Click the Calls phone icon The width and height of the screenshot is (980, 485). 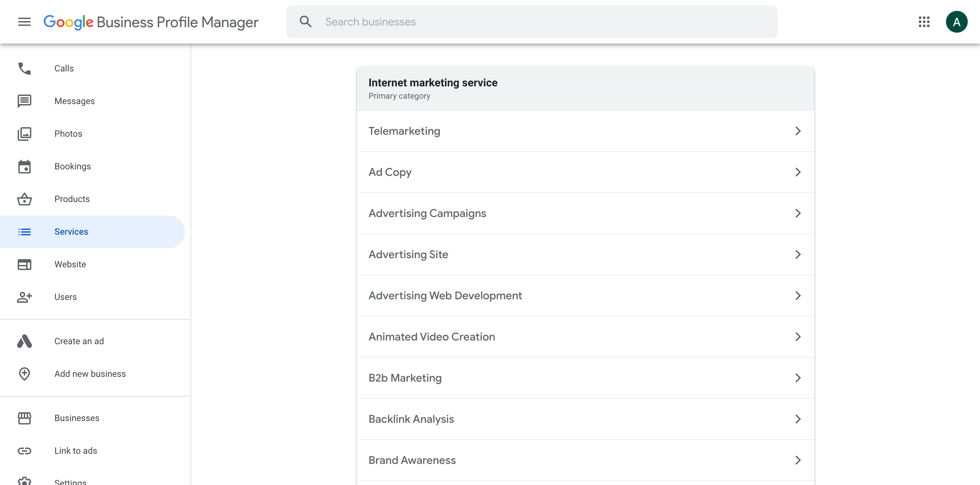point(24,68)
